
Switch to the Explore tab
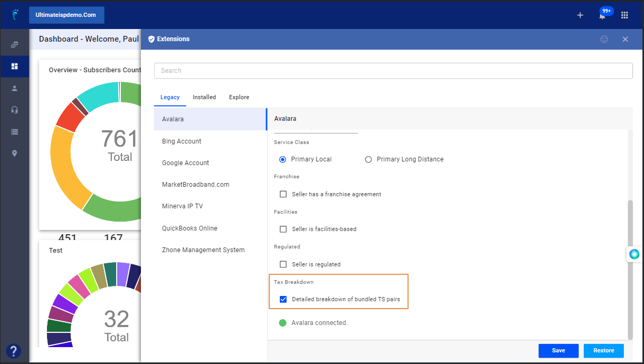239,97
